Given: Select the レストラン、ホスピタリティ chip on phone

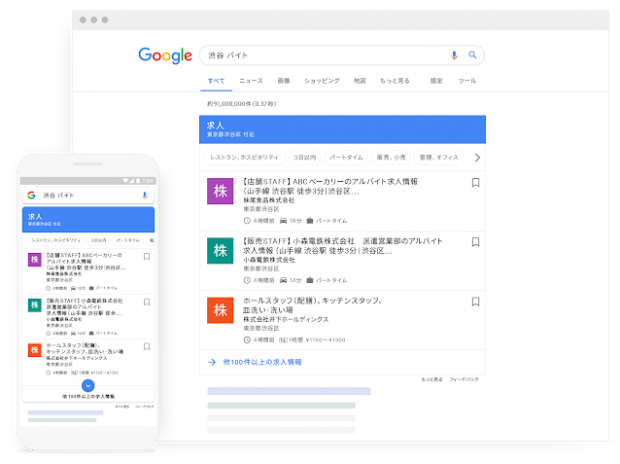Looking at the screenshot, I should pyautogui.click(x=56, y=240).
